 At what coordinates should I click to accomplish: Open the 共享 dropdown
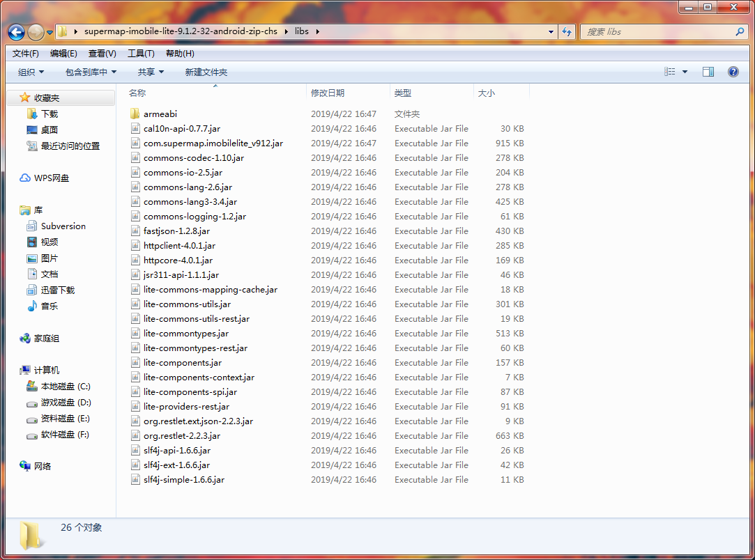(x=151, y=72)
